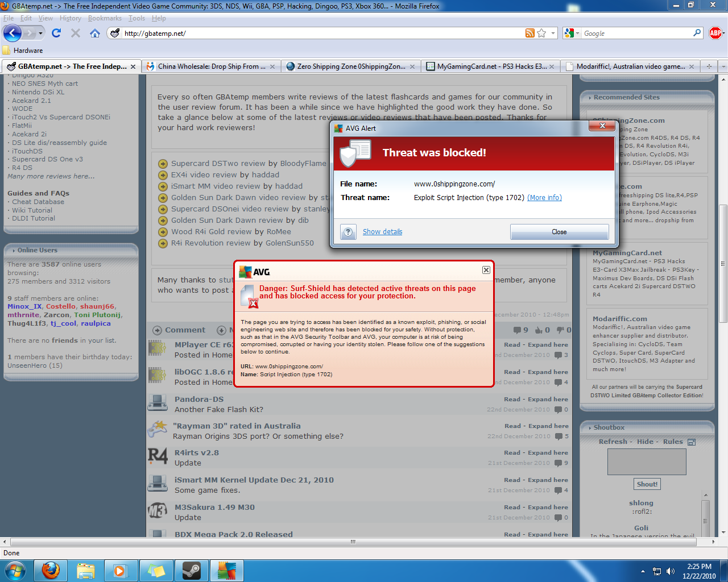Click the More info link for the threat

click(x=544, y=198)
